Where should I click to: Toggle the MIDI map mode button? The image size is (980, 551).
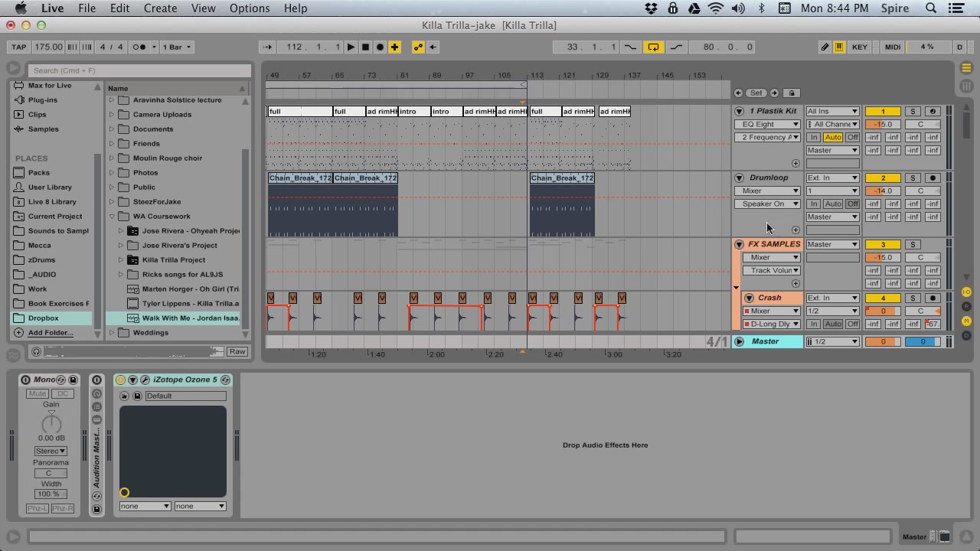click(x=893, y=47)
